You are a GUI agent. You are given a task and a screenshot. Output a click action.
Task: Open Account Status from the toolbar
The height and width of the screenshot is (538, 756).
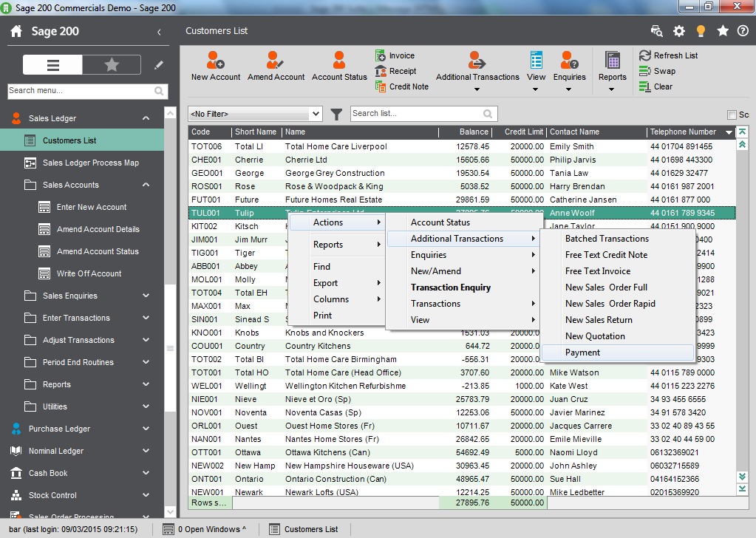coord(338,65)
